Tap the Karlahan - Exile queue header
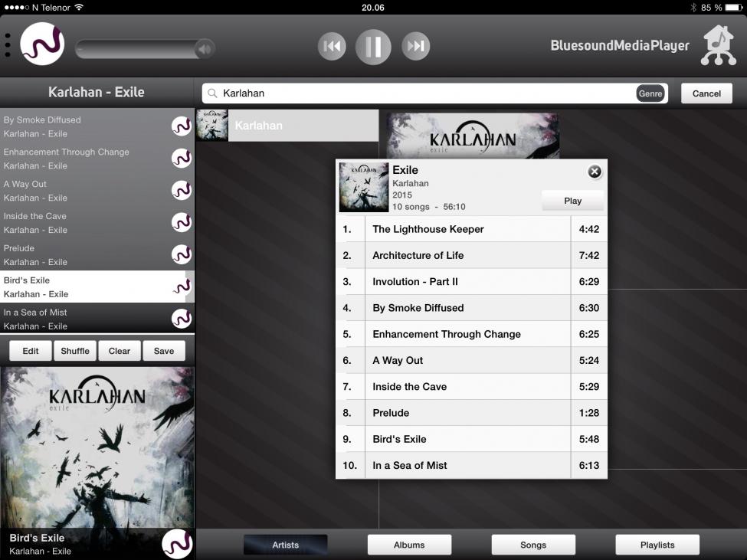This screenshot has height=560, width=747. tap(97, 93)
